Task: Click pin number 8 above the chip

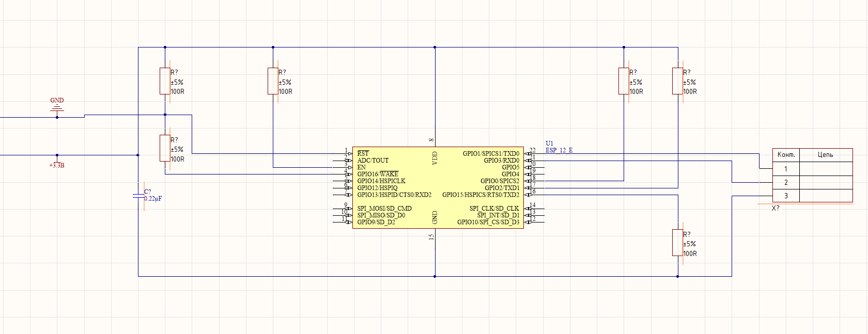Action: pos(431,140)
